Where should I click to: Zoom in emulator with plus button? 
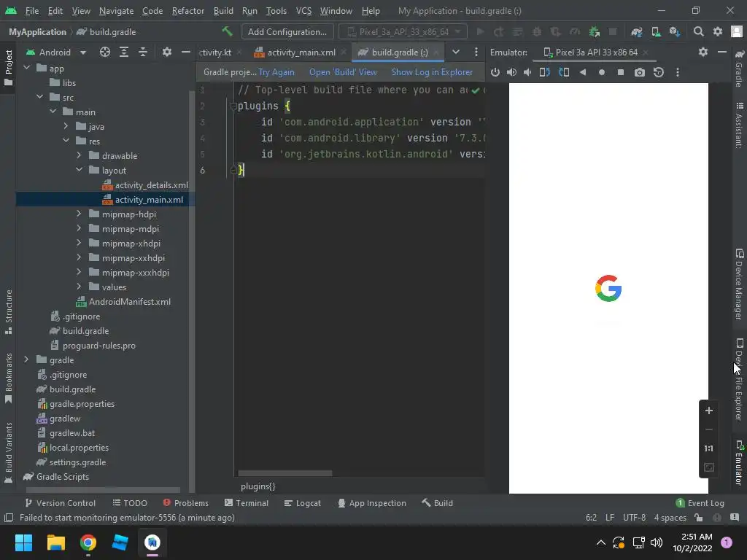(x=709, y=411)
